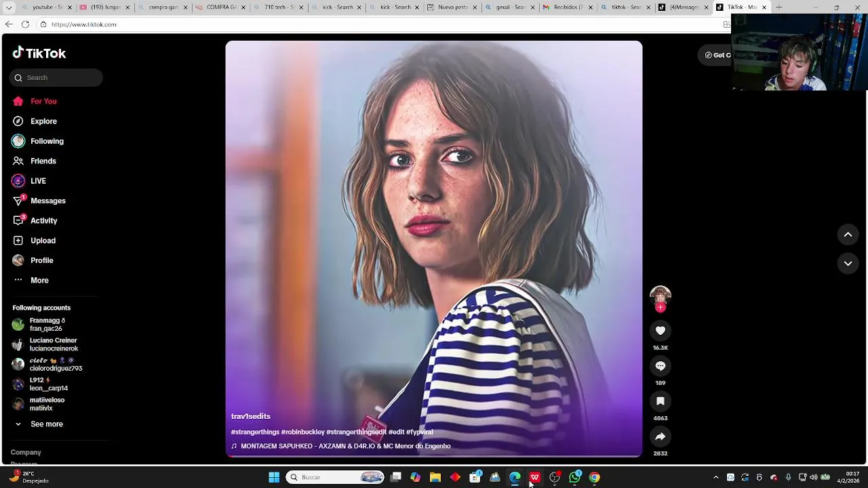The image size is (868, 488).
Task: Open the Following feed
Action: tap(47, 141)
